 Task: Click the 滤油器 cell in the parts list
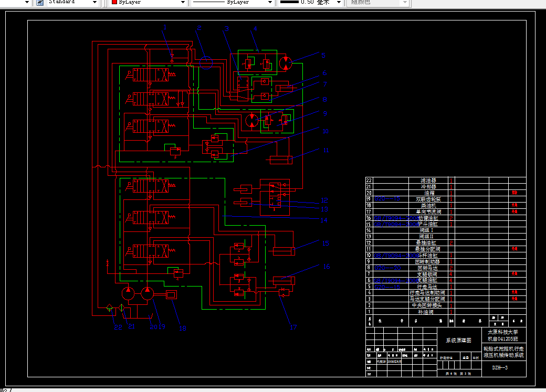pos(428,181)
